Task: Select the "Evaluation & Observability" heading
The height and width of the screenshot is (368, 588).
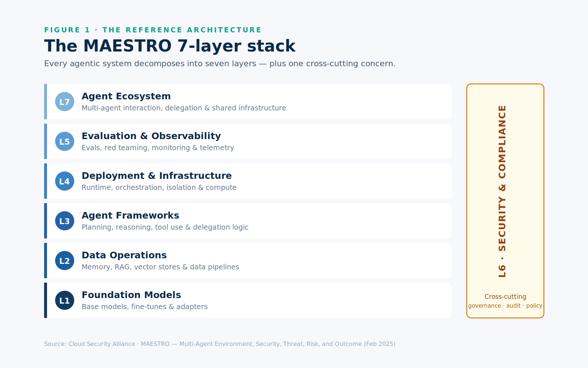Action: coord(151,136)
